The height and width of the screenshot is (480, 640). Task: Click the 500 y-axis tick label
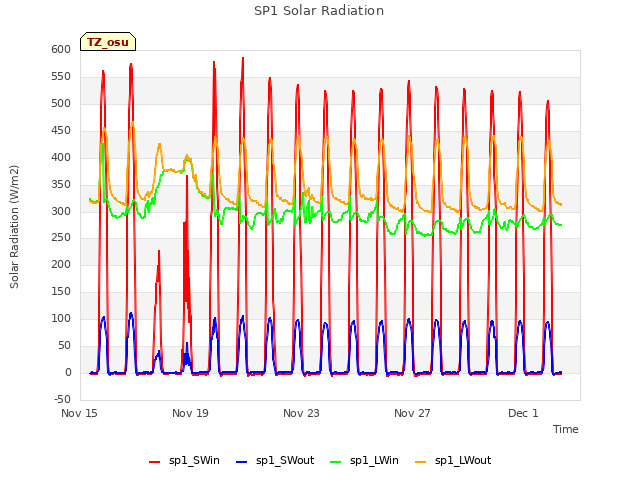(x=61, y=103)
